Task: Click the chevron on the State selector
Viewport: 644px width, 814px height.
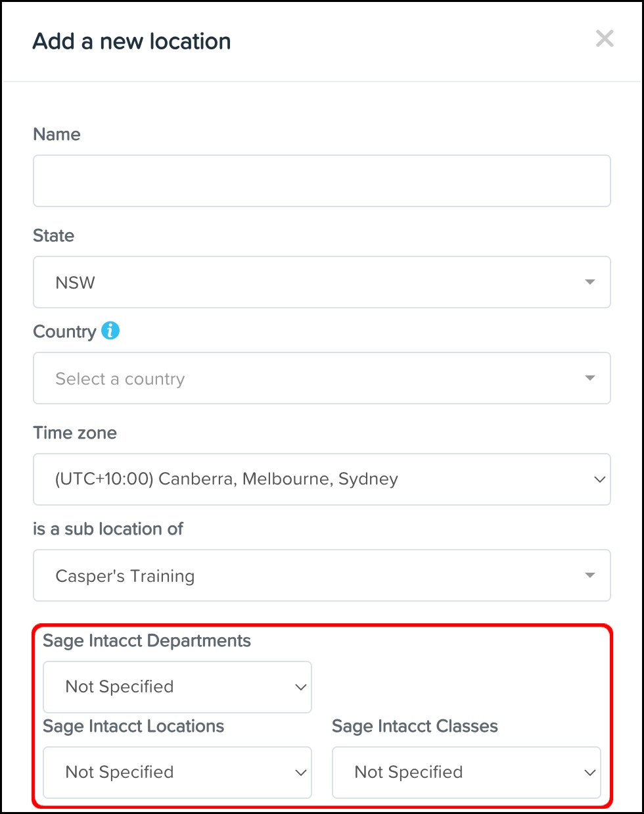Action: (x=591, y=282)
